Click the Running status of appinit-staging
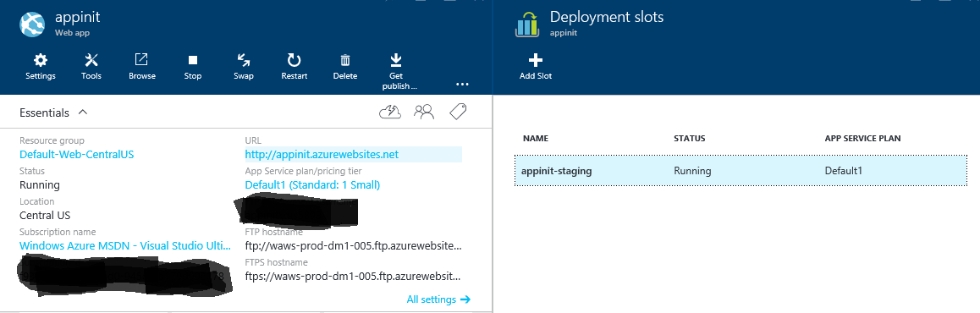Image resolution: width=980 pixels, height=313 pixels. tap(692, 170)
